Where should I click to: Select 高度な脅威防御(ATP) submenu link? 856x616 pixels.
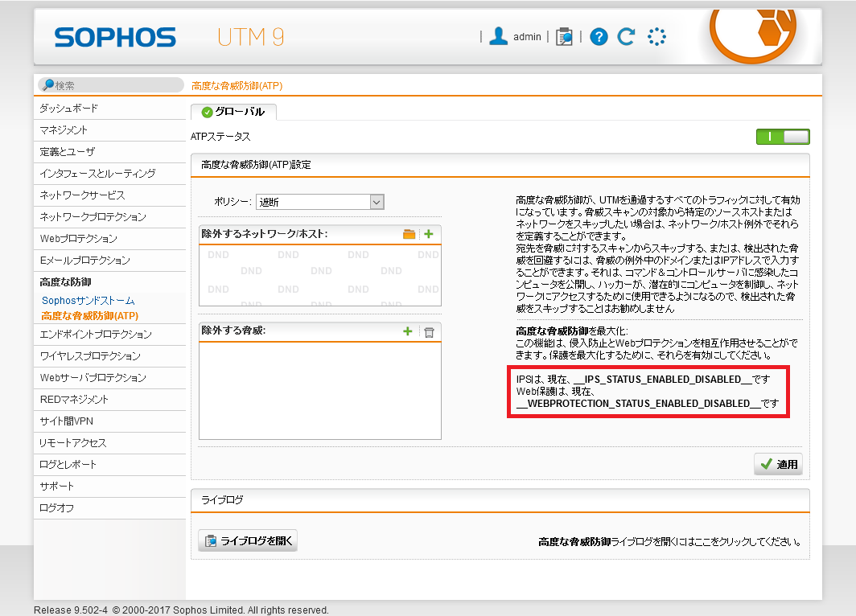[90, 316]
